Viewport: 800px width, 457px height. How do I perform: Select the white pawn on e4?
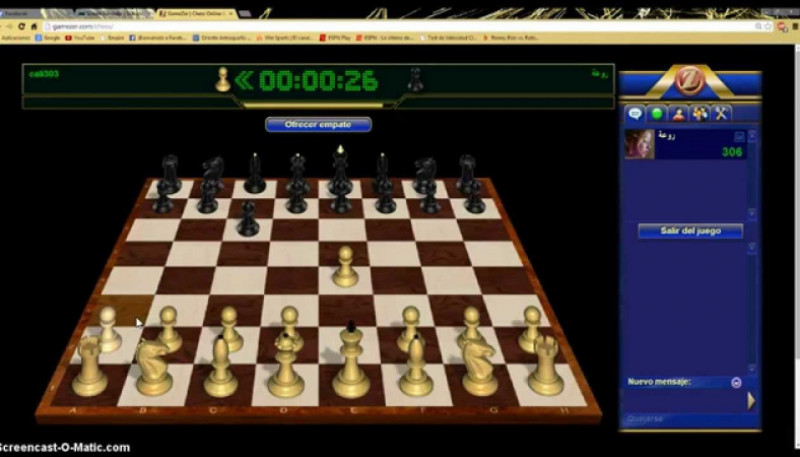pos(345,267)
